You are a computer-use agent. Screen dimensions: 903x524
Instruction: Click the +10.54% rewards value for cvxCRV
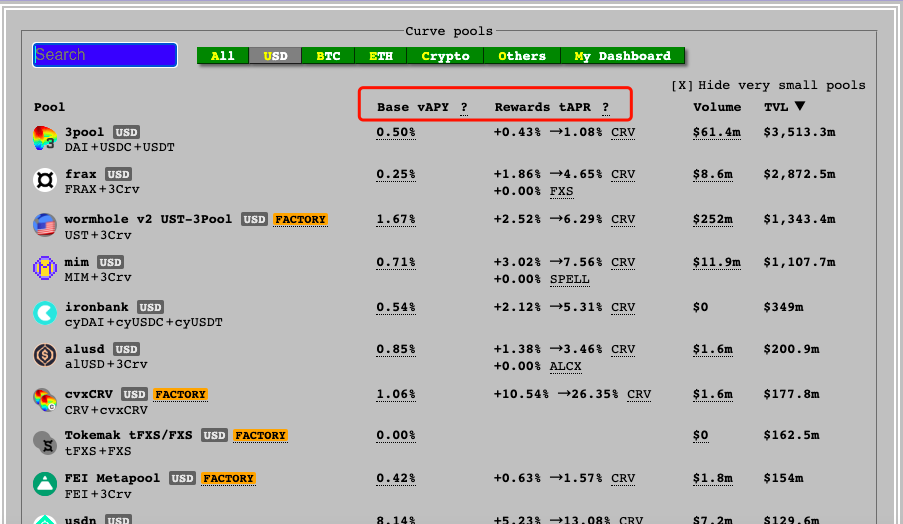click(521, 394)
